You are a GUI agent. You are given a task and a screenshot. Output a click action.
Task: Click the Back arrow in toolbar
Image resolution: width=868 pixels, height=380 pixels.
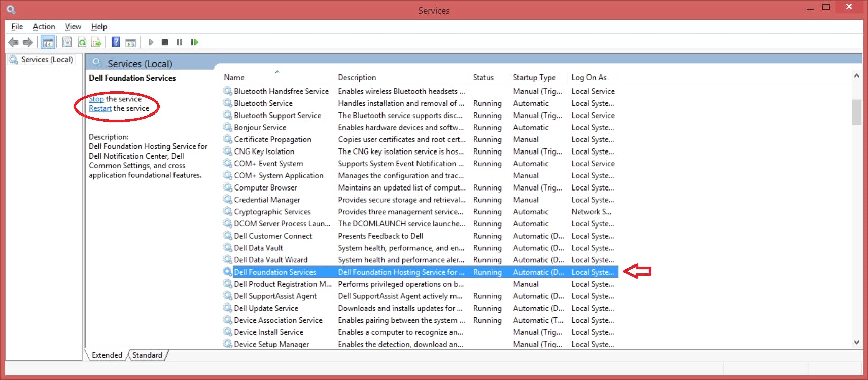[14, 42]
